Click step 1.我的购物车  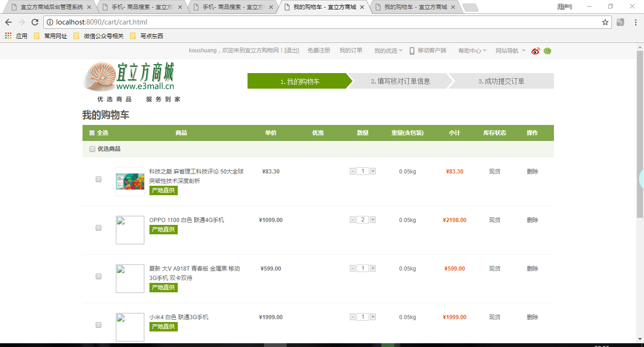300,81
